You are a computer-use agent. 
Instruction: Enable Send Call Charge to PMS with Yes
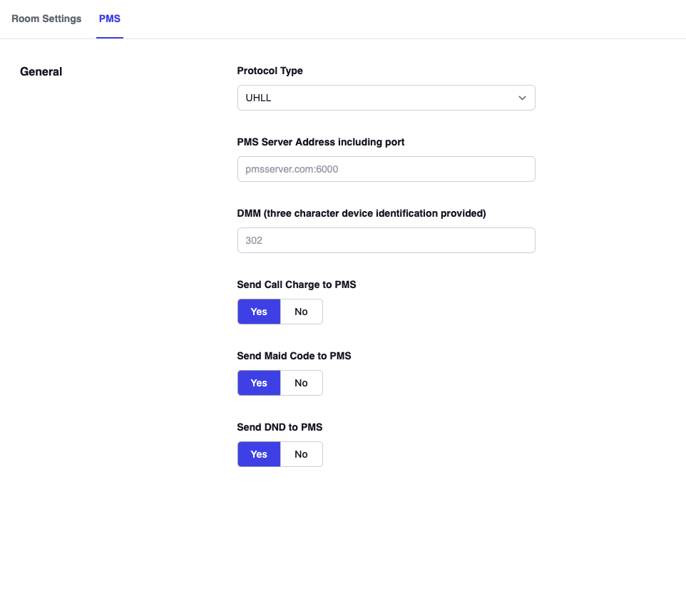point(259,312)
